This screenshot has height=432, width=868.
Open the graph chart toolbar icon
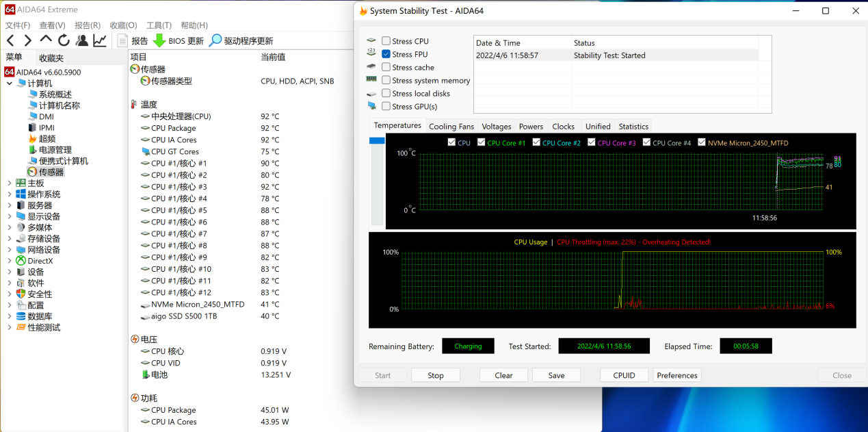point(100,40)
